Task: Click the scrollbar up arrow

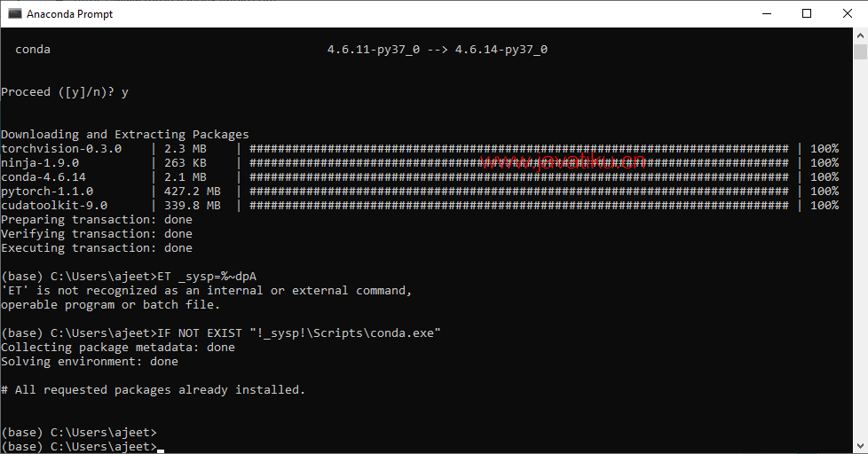Action: click(860, 35)
